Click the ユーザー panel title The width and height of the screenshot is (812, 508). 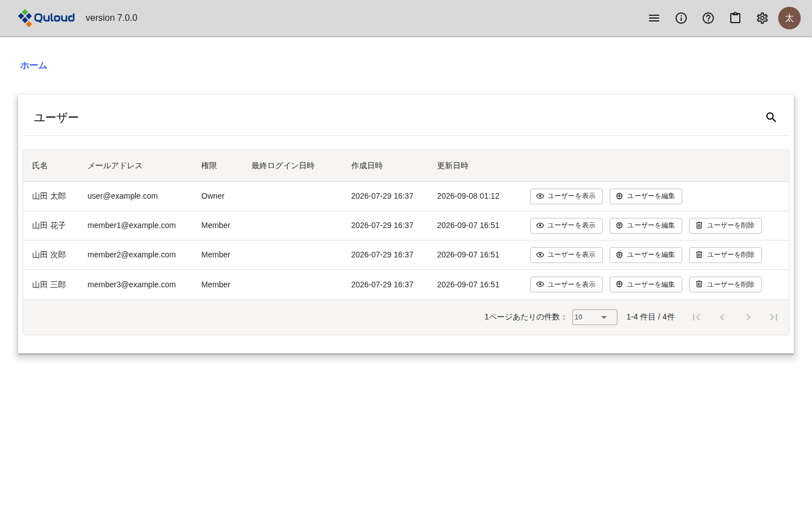[x=56, y=117]
